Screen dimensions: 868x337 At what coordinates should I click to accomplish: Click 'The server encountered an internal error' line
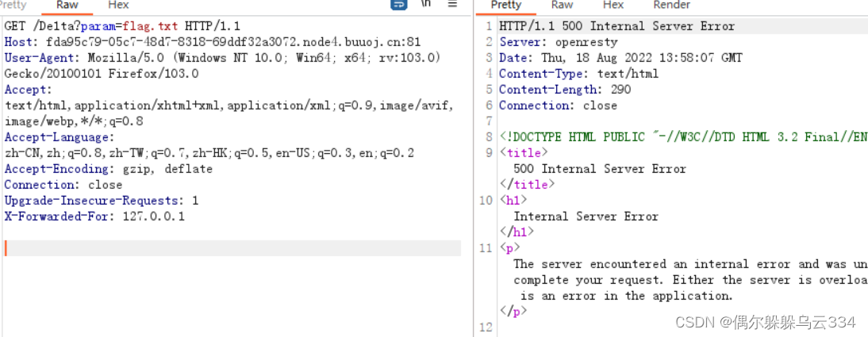pyautogui.click(x=690, y=264)
